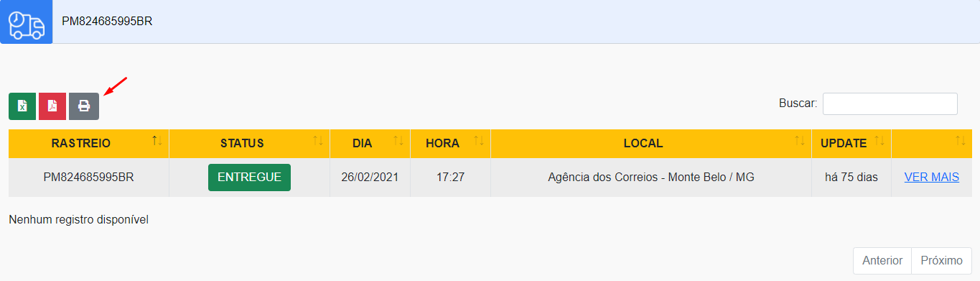
Task: Open the VER MAIS link
Action: pos(932,177)
